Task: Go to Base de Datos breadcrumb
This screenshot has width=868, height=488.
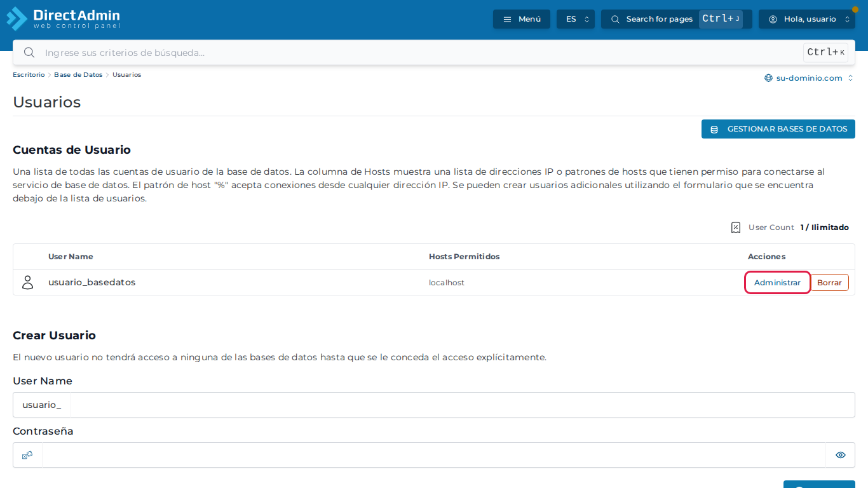Action: pos(78,75)
